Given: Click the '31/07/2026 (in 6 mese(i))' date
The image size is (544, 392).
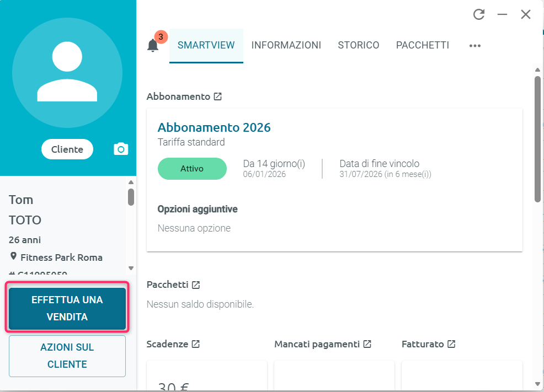Looking at the screenshot, I should point(385,174).
